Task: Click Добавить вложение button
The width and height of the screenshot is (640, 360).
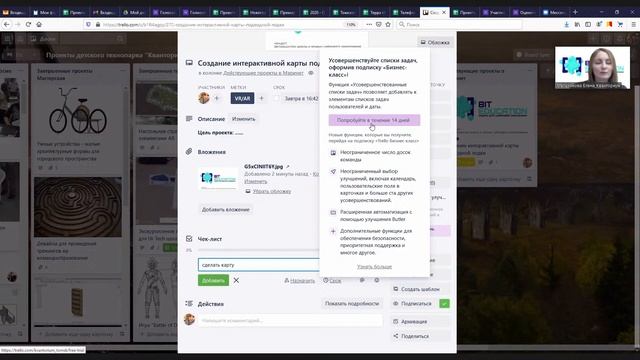Action: 225,209
